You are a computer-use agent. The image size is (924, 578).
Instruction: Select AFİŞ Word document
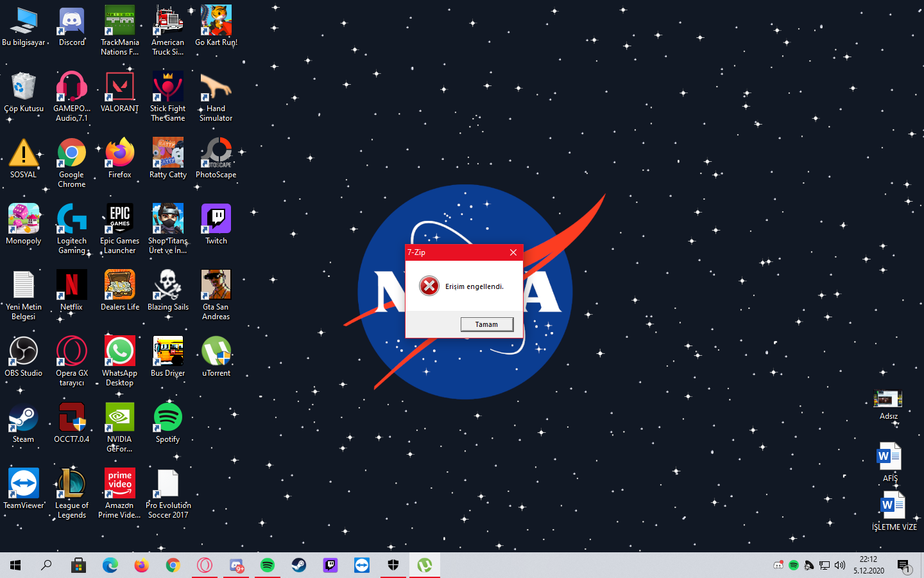(x=889, y=462)
